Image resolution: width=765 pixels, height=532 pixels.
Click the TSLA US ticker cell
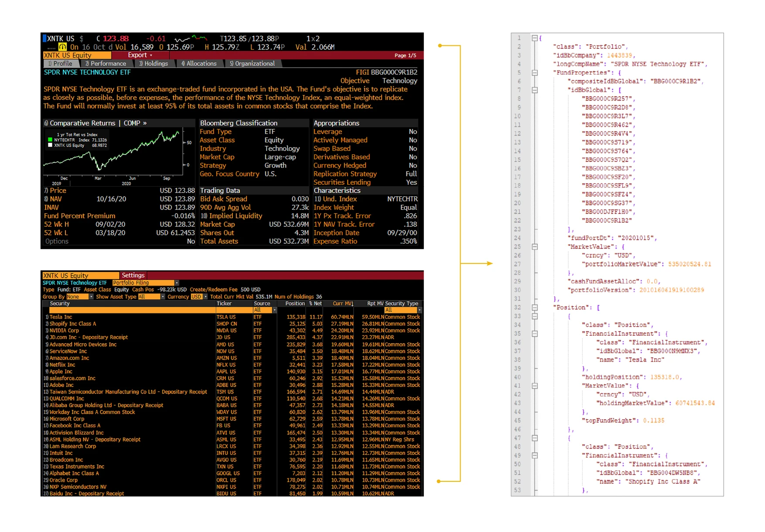click(x=226, y=317)
